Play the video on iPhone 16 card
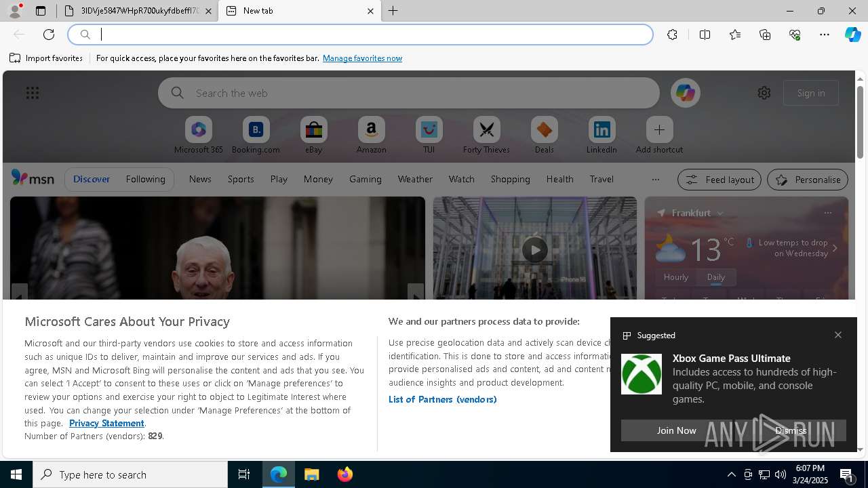Screen dimensions: 868x488 pyautogui.click(x=534, y=250)
